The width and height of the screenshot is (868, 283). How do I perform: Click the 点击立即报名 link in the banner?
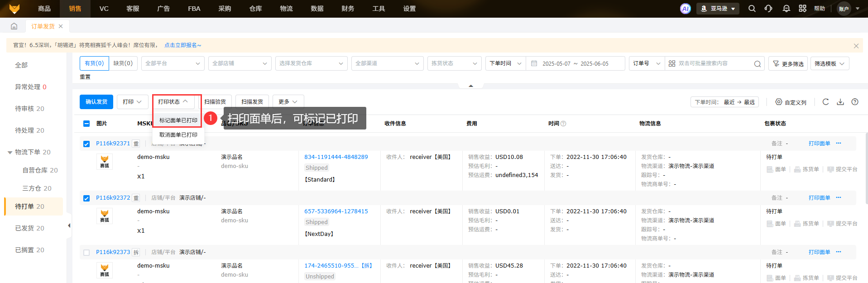[x=182, y=45]
